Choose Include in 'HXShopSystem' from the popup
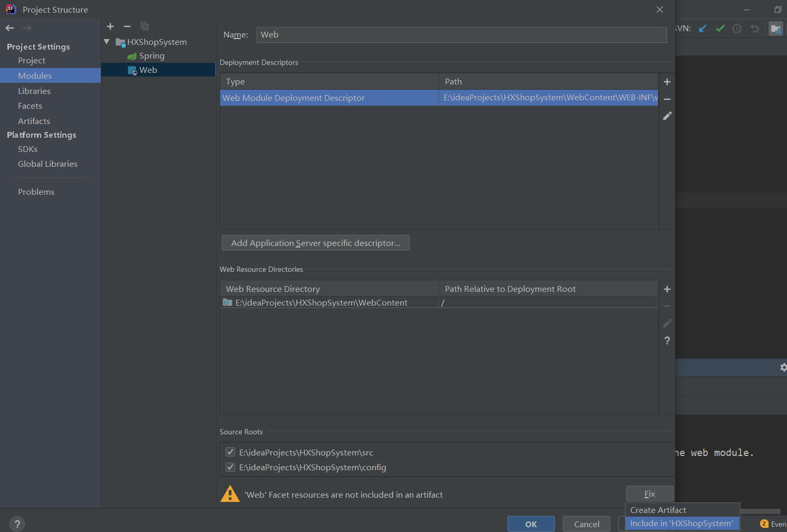Image resolution: width=787 pixels, height=532 pixels. click(x=682, y=524)
